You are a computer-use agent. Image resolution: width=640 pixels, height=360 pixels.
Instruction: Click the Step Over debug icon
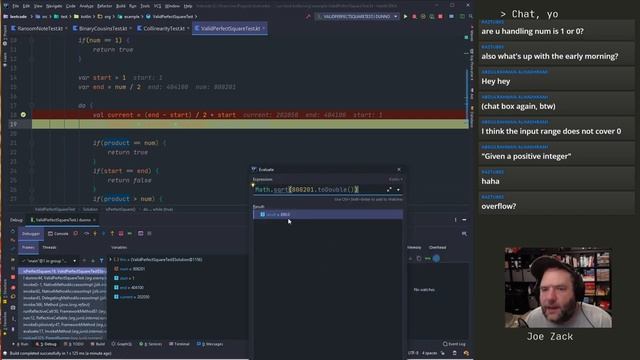point(86,233)
